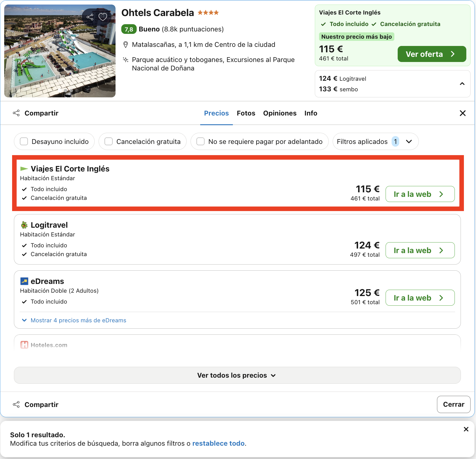476x459 pixels.
Task: Click the 'restablece todo' link
Action: click(x=219, y=443)
